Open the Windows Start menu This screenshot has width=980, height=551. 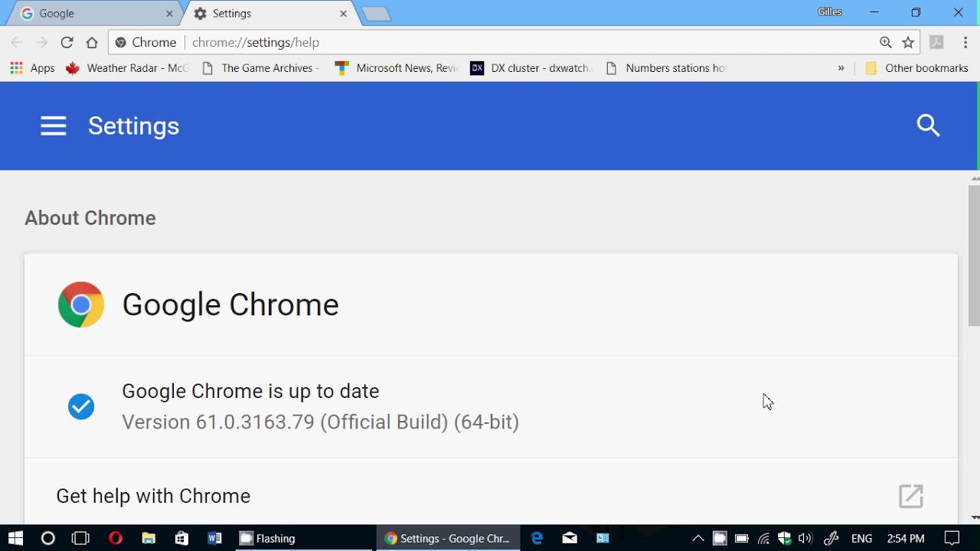(15, 539)
